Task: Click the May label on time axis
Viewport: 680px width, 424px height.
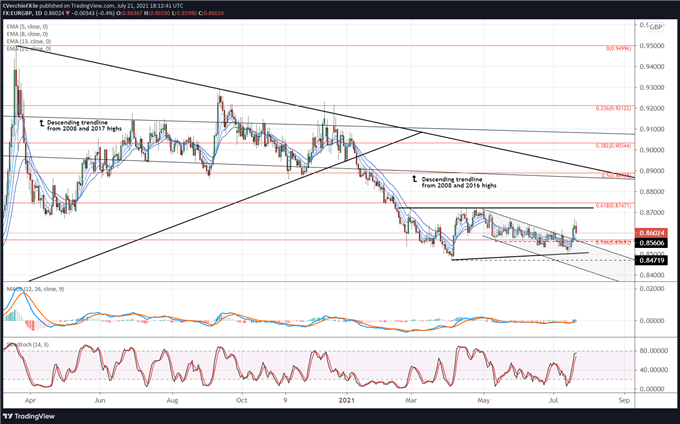Action: pyautogui.click(x=484, y=400)
